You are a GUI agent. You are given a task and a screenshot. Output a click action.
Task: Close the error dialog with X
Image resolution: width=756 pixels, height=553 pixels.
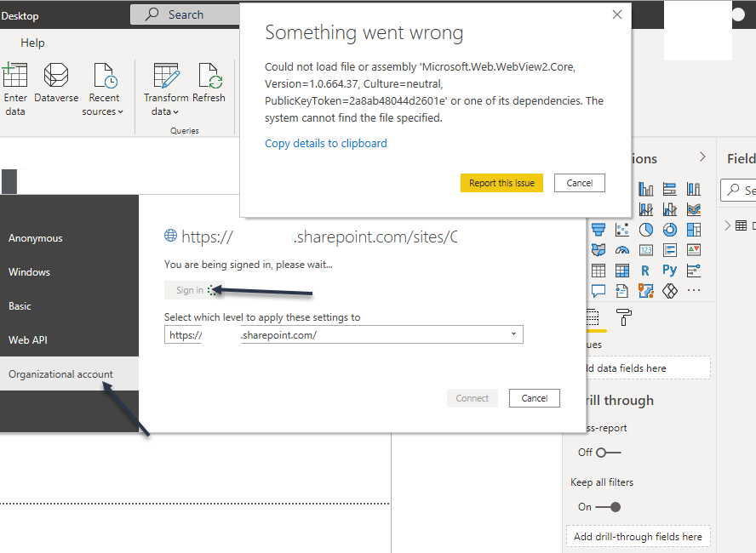(x=617, y=15)
